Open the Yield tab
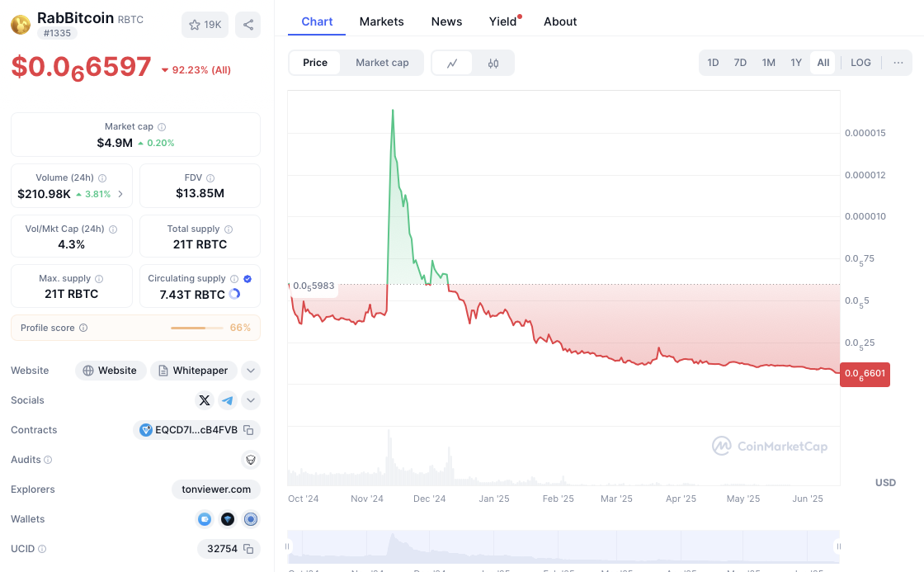Viewport: 924px width, 572px height. [x=503, y=21]
